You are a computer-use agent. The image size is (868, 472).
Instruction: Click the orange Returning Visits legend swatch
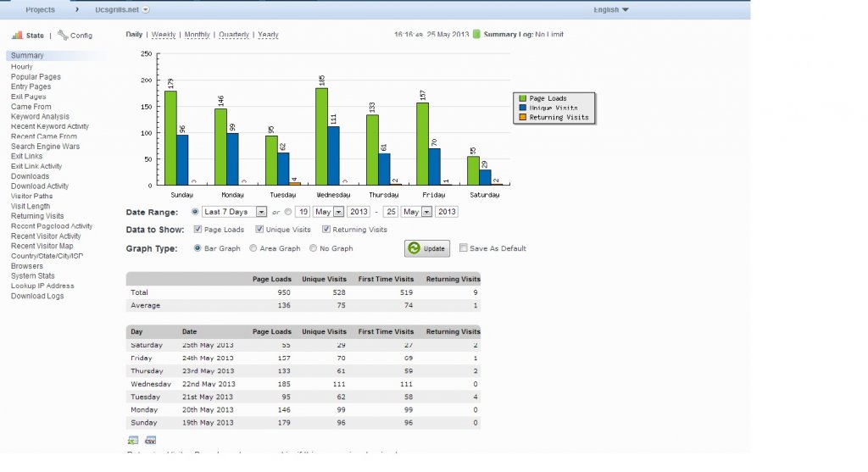click(521, 117)
